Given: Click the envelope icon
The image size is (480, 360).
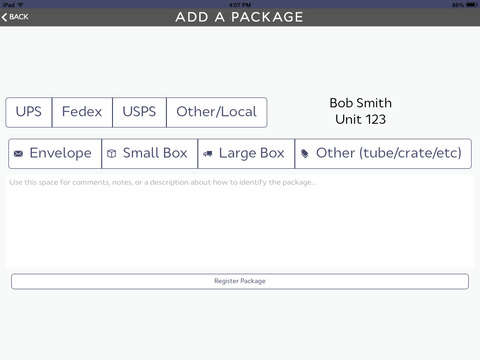Looking at the screenshot, I should pyautogui.click(x=18, y=154).
